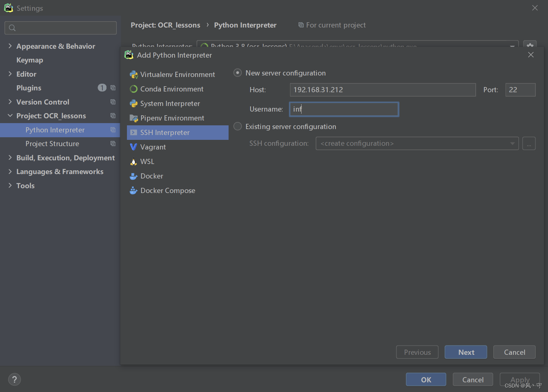Select the Docker interpreter option

pyautogui.click(x=152, y=176)
